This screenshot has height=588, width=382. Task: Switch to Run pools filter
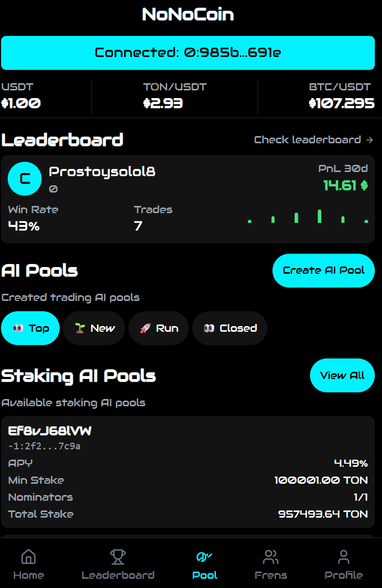pyautogui.click(x=158, y=328)
